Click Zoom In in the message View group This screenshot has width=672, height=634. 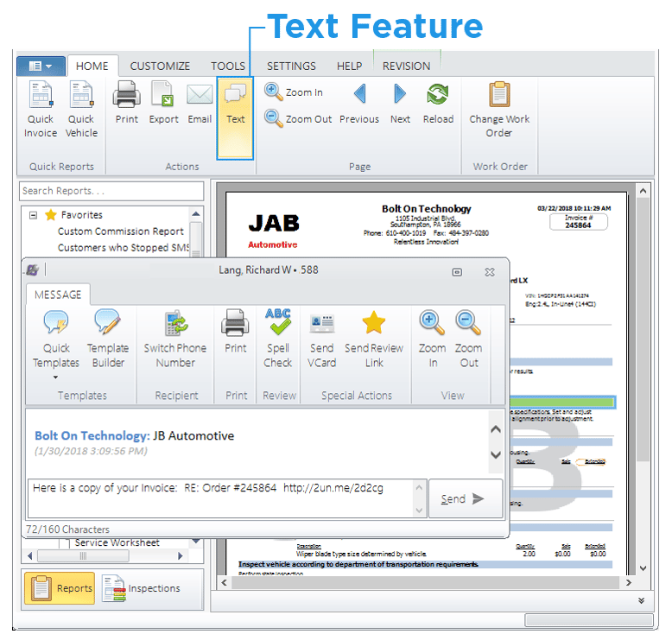point(432,339)
